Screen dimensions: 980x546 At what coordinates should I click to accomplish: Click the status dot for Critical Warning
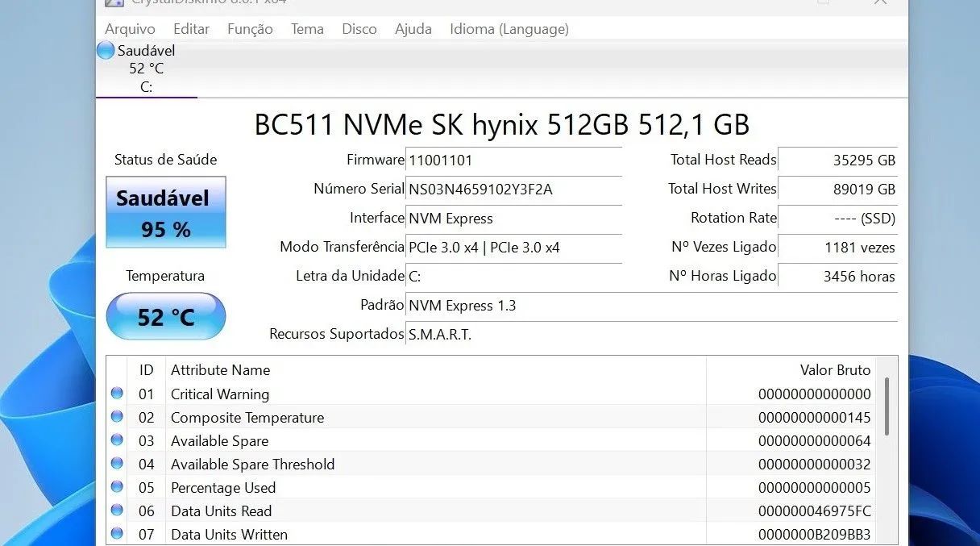[117, 394]
